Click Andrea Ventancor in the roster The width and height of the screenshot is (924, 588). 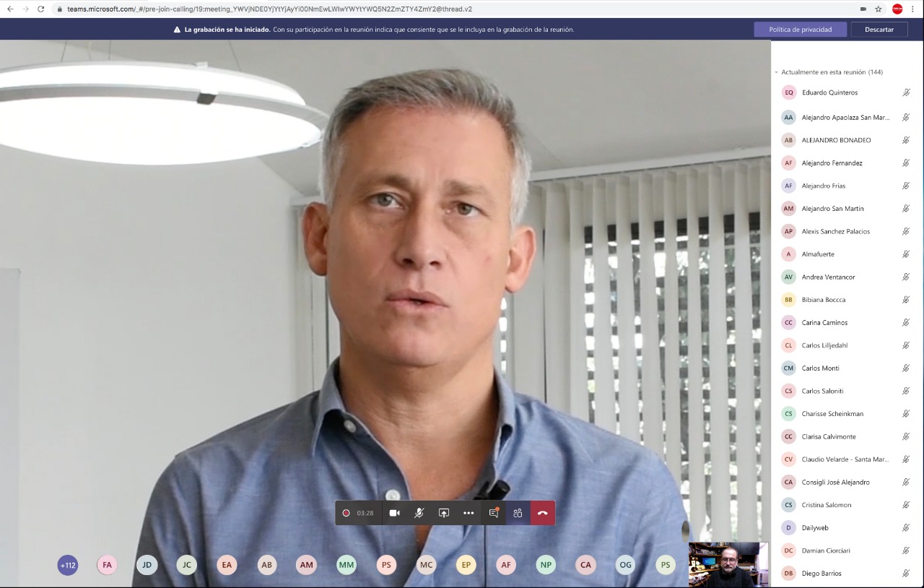point(829,277)
